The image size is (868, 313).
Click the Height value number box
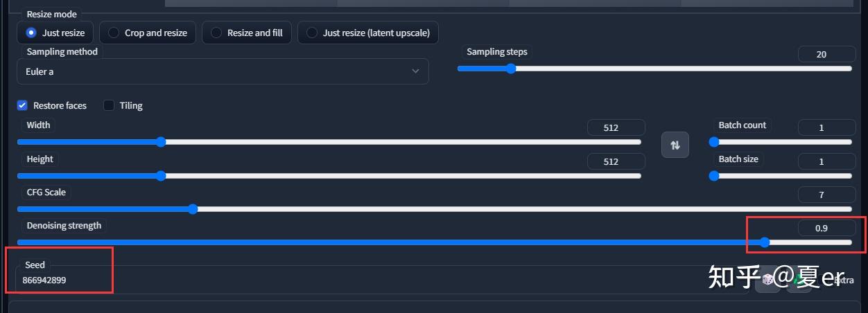[x=616, y=161]
